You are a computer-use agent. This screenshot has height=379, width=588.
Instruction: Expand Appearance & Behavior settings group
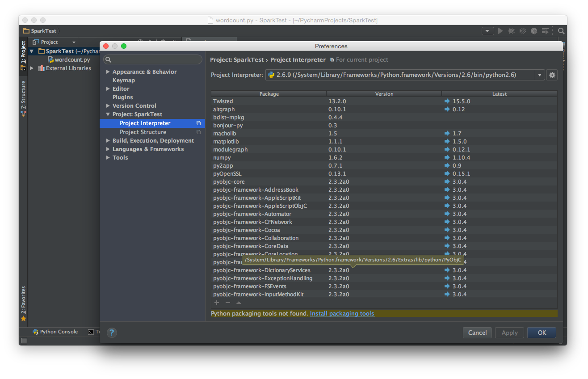click(x=108, y=72)
